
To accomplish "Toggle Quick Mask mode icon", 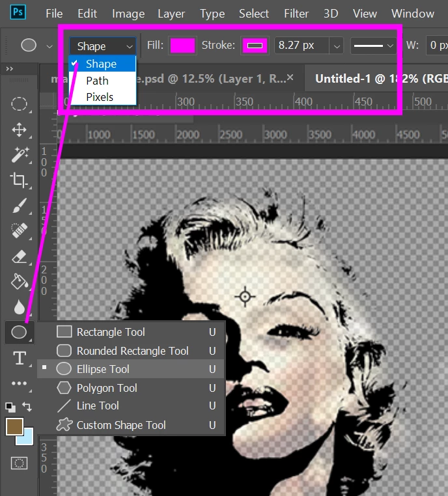I will 19,463.
